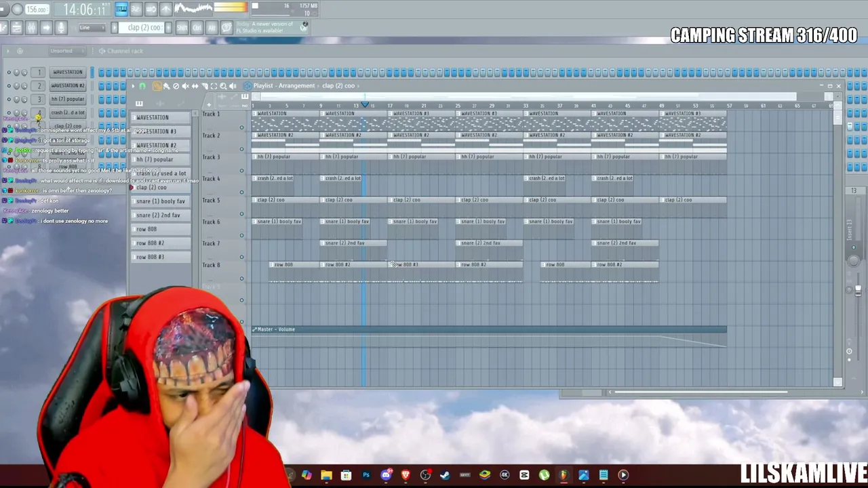868x488 pixels.
Task: Open OBS Studio from the taskbar
Action: 425,475
